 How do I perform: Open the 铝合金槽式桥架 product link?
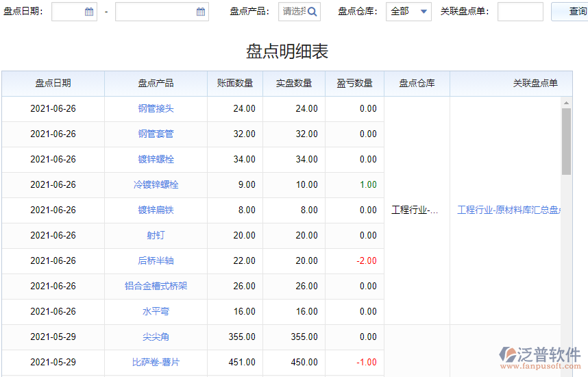click(156, 286)
